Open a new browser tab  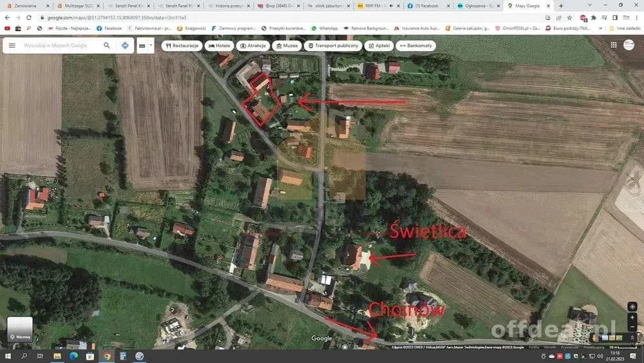[561, 6]
